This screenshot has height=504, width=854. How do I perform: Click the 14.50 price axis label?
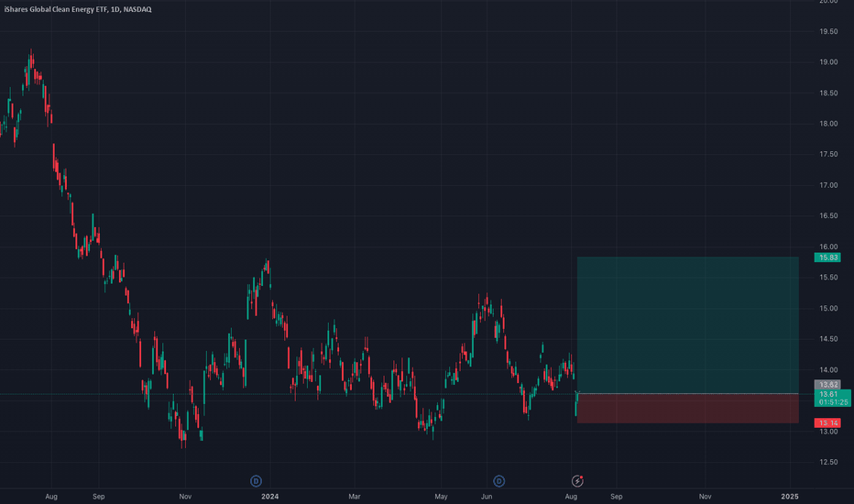point(828,339)
